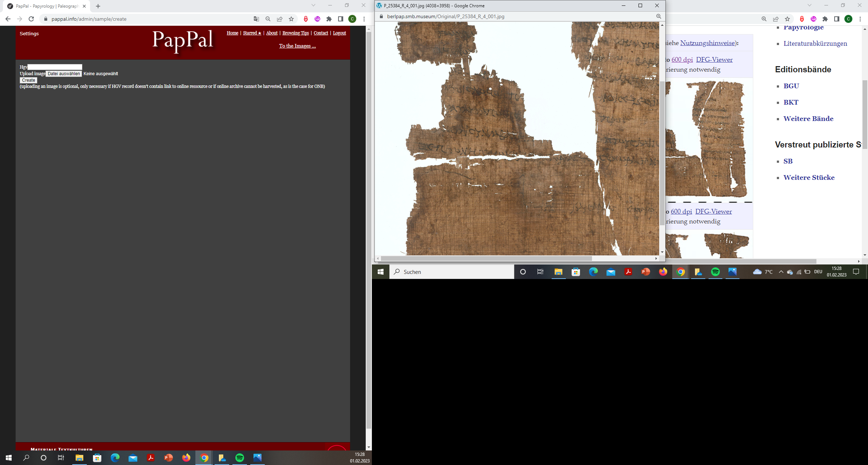Reload the pappal.info page
868x465 pixels.
pyautogui.click(x=31, y=19)
